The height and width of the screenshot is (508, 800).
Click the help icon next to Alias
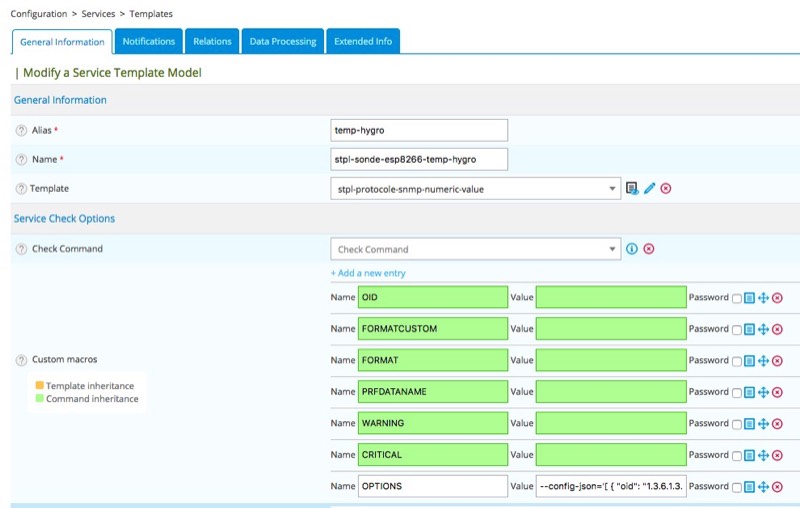tap(21, 131)
